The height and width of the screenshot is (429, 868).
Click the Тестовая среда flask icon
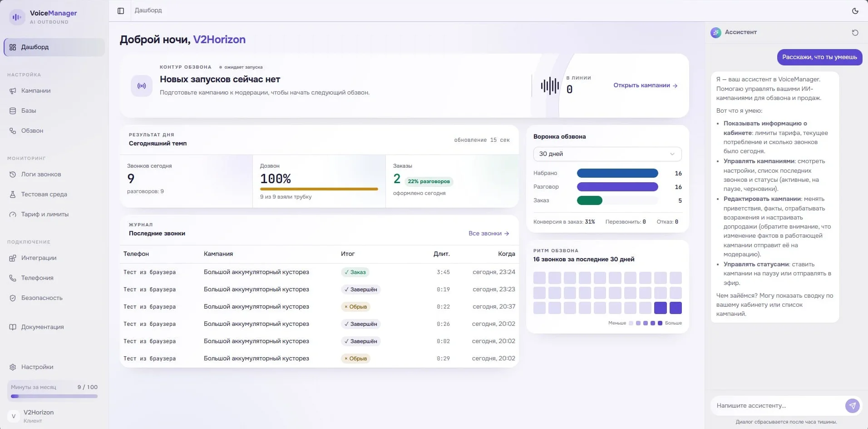[13, 195]
